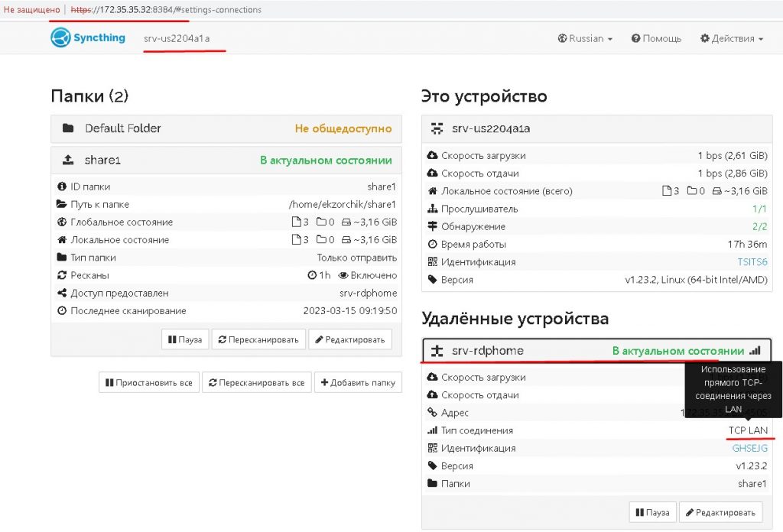Click the QR code icon beside TSITS6

433,262
